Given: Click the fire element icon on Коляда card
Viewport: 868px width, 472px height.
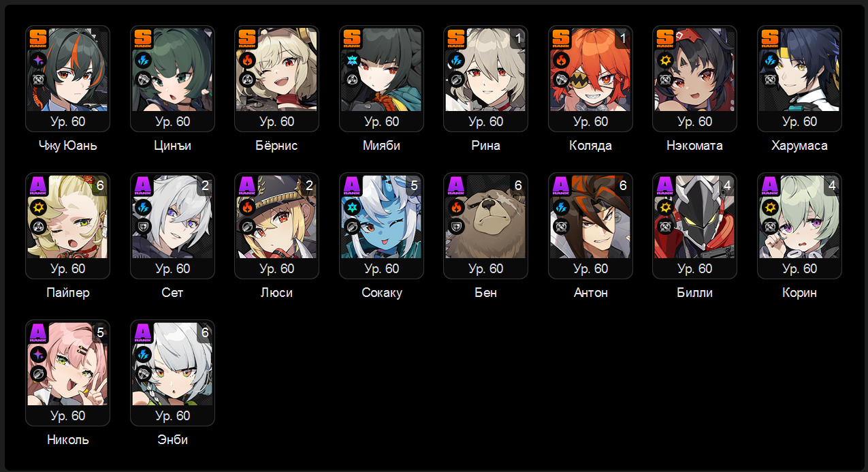Looking at the screenshot, I should point(562,59).
